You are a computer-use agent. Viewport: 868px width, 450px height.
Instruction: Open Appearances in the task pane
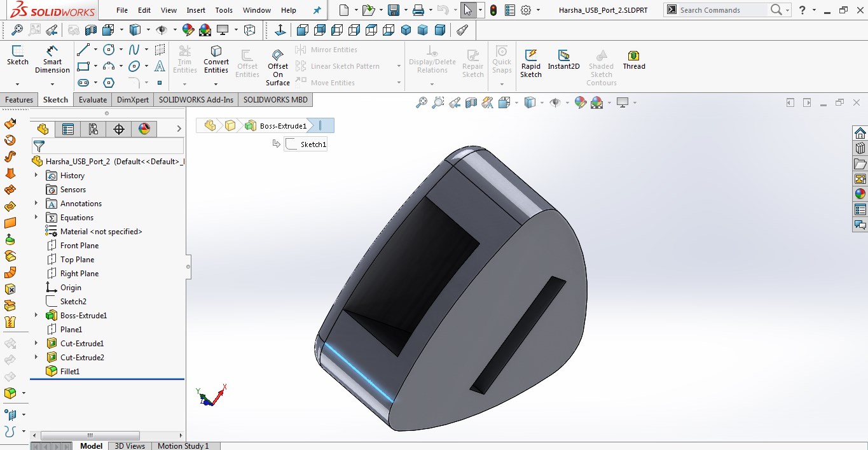[860, 194]
